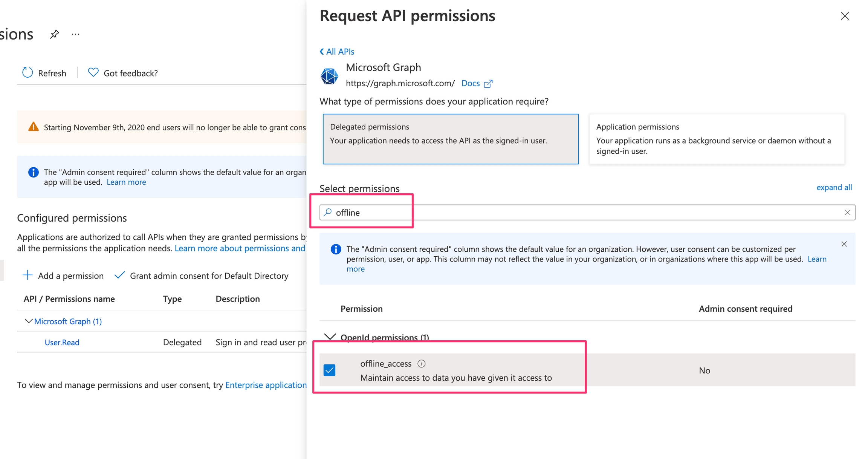Screen dimensions: 868x459
Task: Collapse the Microsoft Graph (1) tree row
Action: [28, 321]
